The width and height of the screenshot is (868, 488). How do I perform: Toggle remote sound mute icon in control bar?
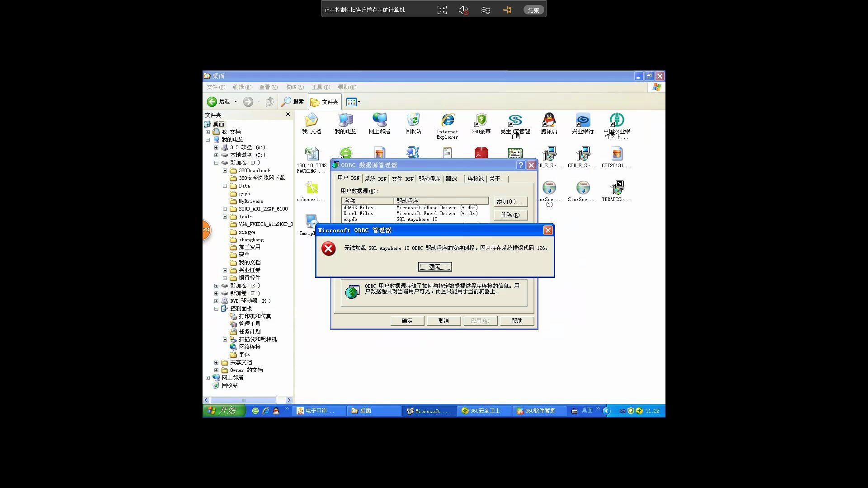[x=463, y=10]
